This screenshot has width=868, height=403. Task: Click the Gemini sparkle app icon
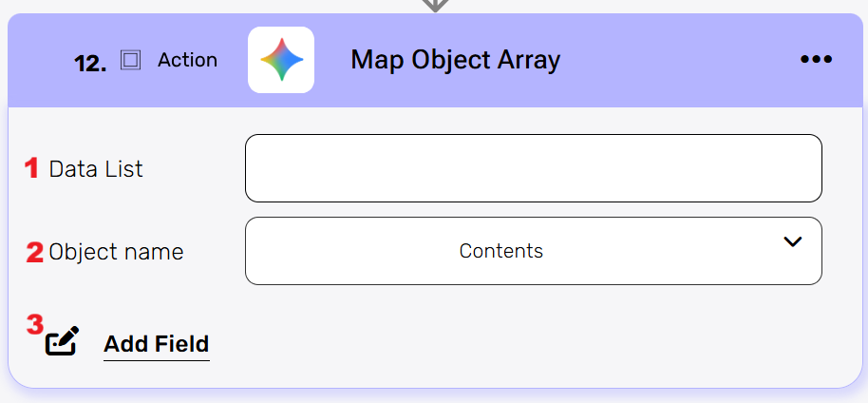(281, 60)
